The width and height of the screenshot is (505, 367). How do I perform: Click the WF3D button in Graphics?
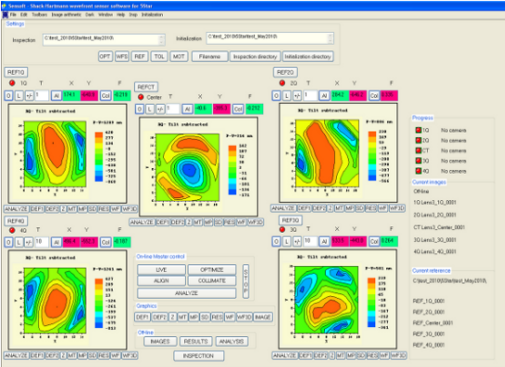(244, 317)
